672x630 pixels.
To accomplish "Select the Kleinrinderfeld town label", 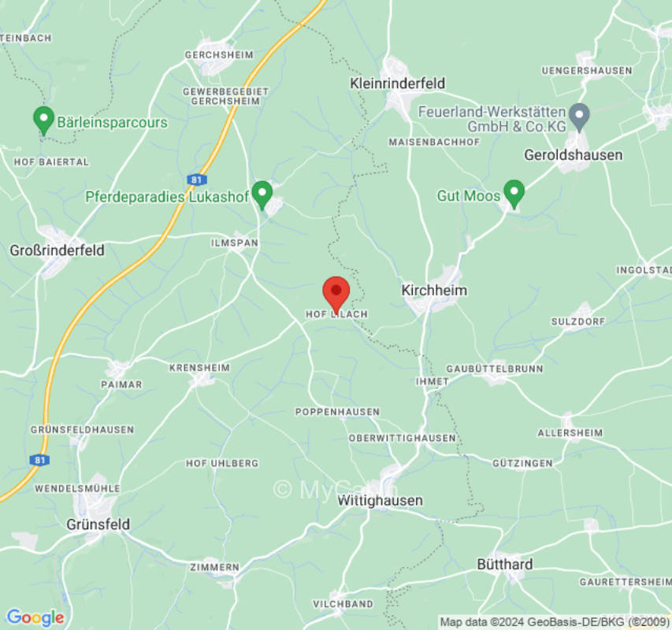I will (x=397, y=83).
